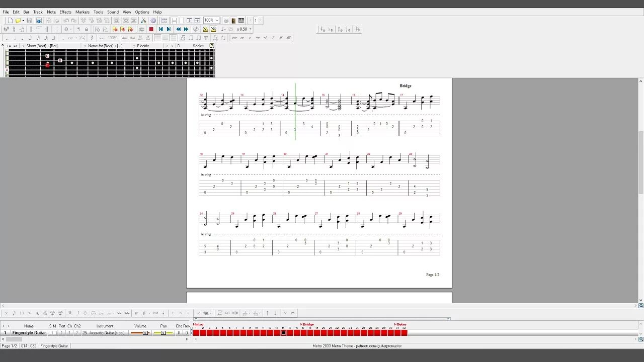Toggle sharp accidental icon in floating toolbar
This screenshot has height=362, width=644.
click(323, 29)
